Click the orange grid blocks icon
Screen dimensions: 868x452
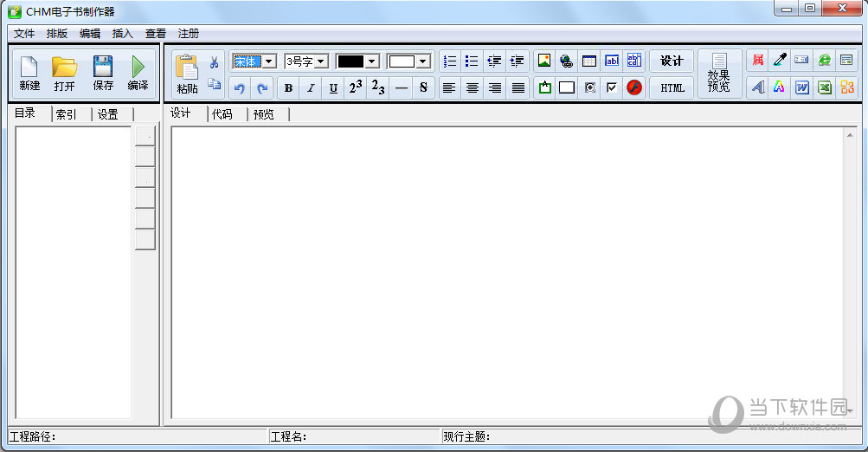pyautogui.click(x=847, y=87)
